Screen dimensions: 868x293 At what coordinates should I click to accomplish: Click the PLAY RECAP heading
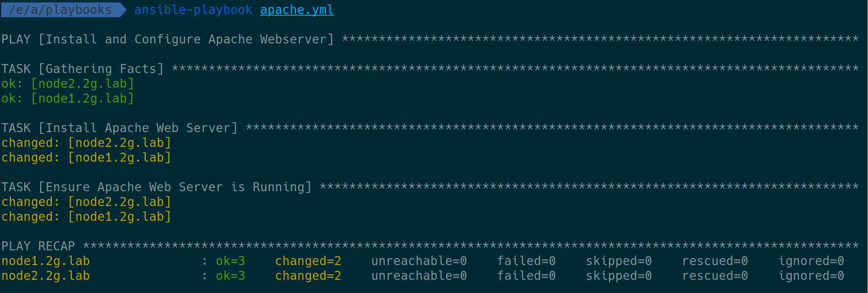point(38,246)
